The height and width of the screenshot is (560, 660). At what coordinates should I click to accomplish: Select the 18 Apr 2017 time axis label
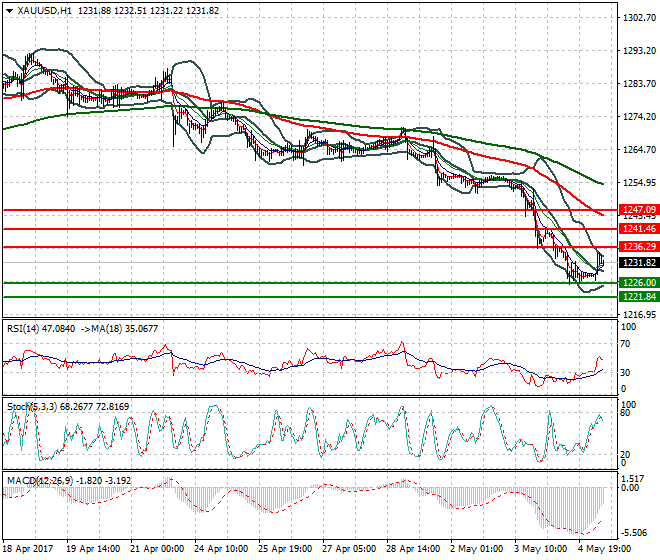point(28,549)
